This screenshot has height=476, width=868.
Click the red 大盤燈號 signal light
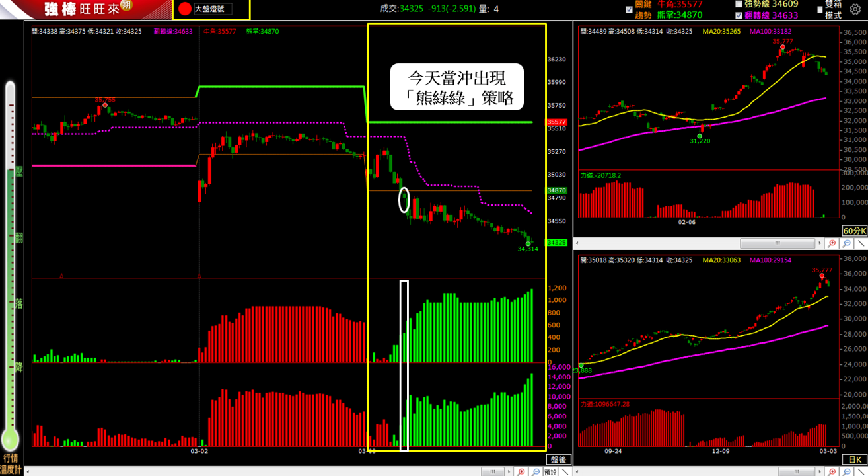tap(185, 9)
